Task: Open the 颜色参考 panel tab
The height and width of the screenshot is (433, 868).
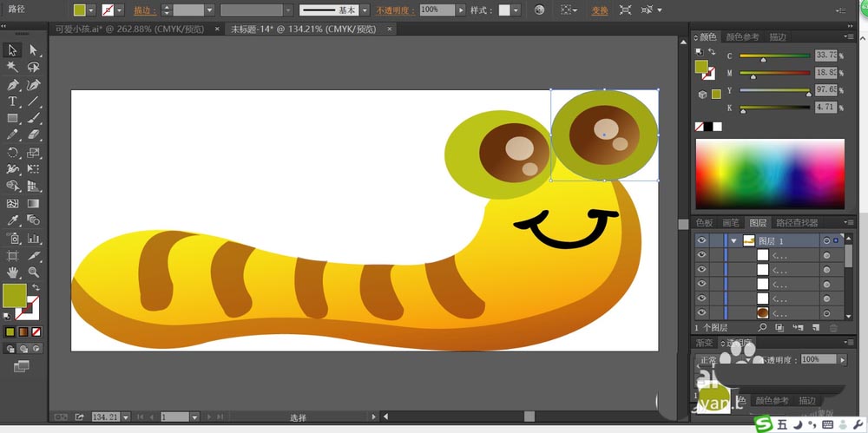Action: (x=742, y=36)
